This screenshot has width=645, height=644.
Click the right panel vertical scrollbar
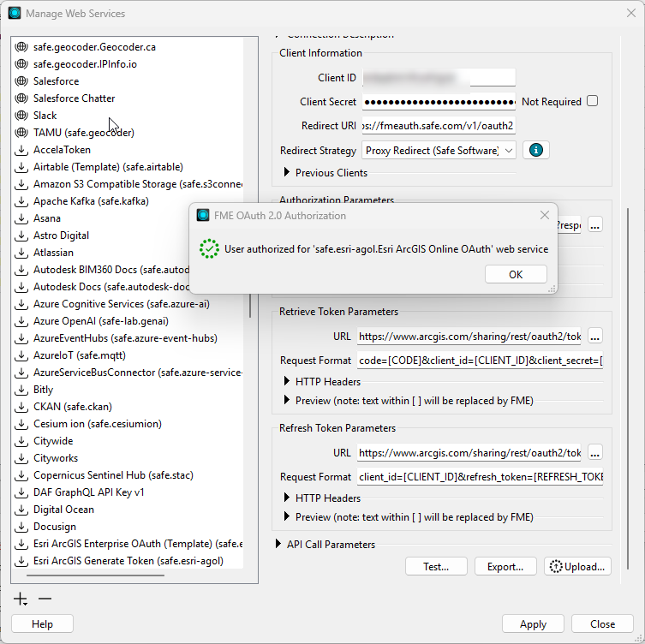[628, 389]
